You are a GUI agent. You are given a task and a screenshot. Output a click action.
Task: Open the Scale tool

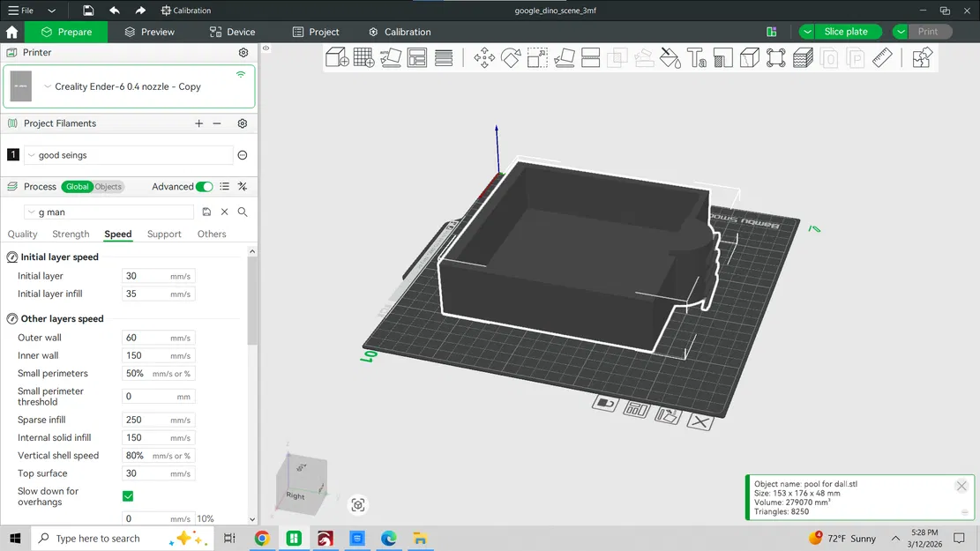pos(536,57)
